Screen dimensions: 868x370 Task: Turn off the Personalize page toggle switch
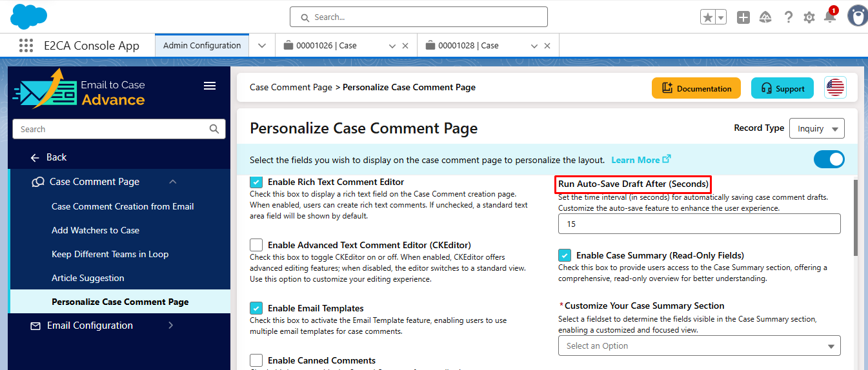[829, 159]
